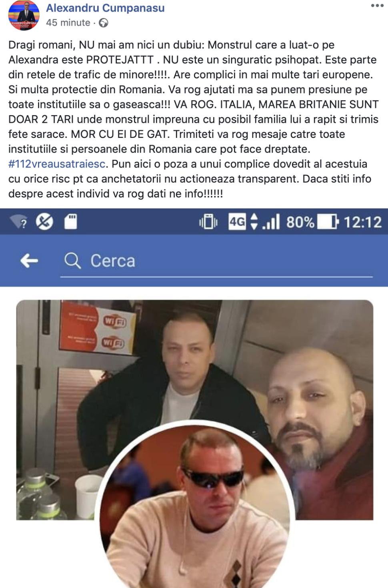Tap the 4G data indicator
Screen dimensions: 388x588
tap(237, 221)
